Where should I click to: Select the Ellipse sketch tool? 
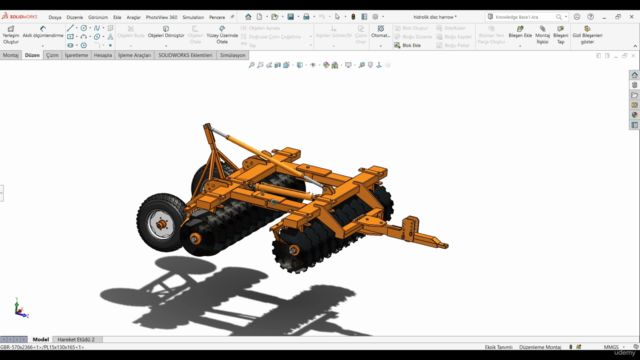click(97, 37)
